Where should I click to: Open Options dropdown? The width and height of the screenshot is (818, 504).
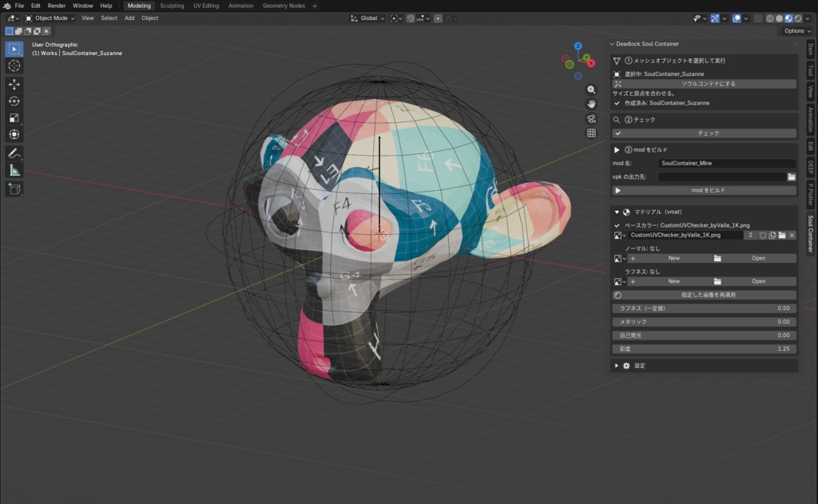coord(798,31)
